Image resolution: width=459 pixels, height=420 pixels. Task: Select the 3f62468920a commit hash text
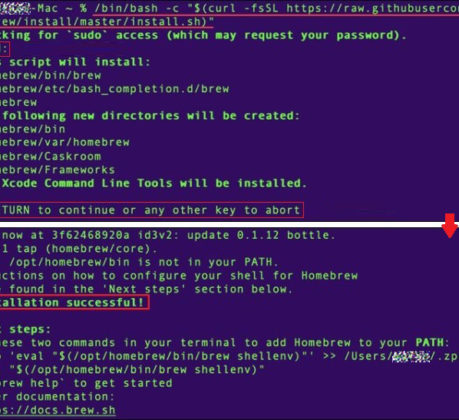[90, 235]
